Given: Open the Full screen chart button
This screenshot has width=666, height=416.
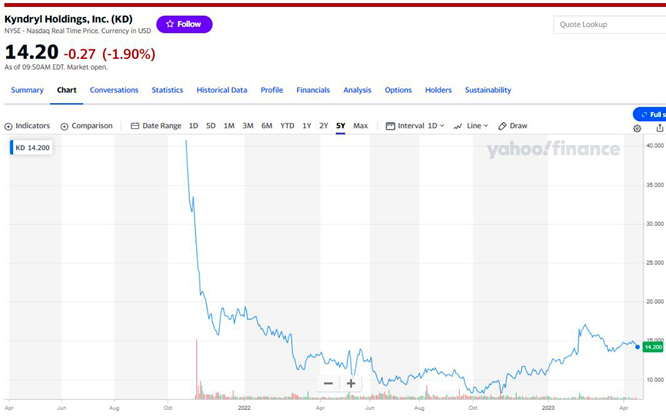Looking at the screenshot, I should (650, 114).
